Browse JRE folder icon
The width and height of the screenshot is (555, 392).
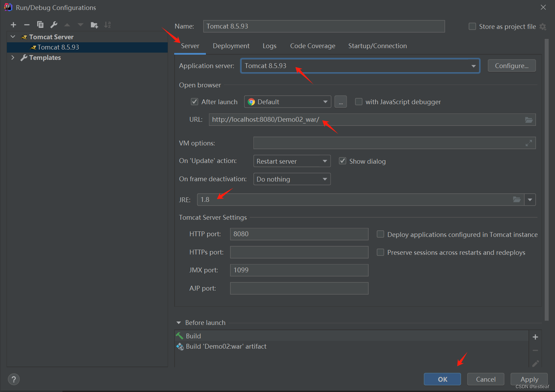tap(517, 199)
